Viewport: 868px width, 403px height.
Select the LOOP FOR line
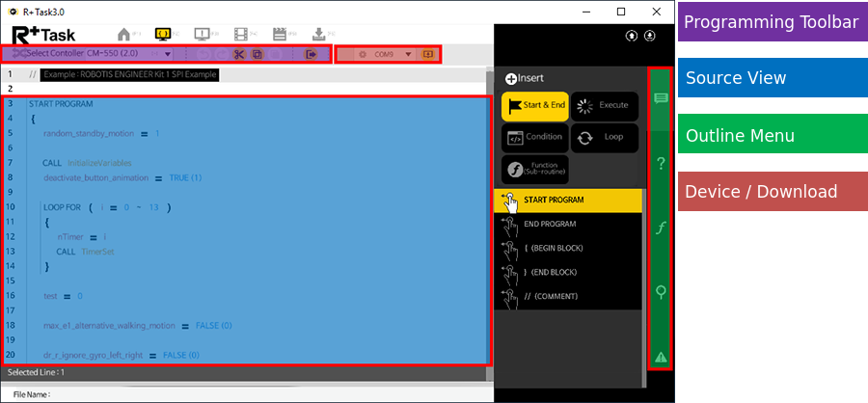107,207
